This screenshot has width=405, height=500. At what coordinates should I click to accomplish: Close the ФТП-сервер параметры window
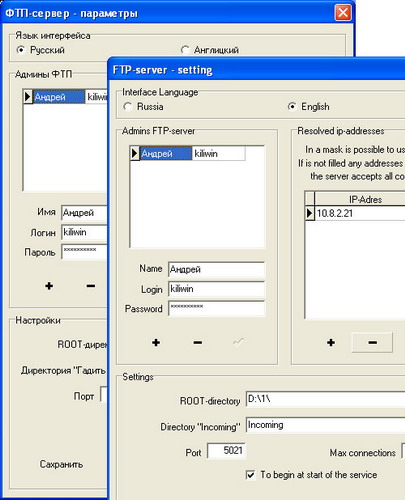[343, 13]
